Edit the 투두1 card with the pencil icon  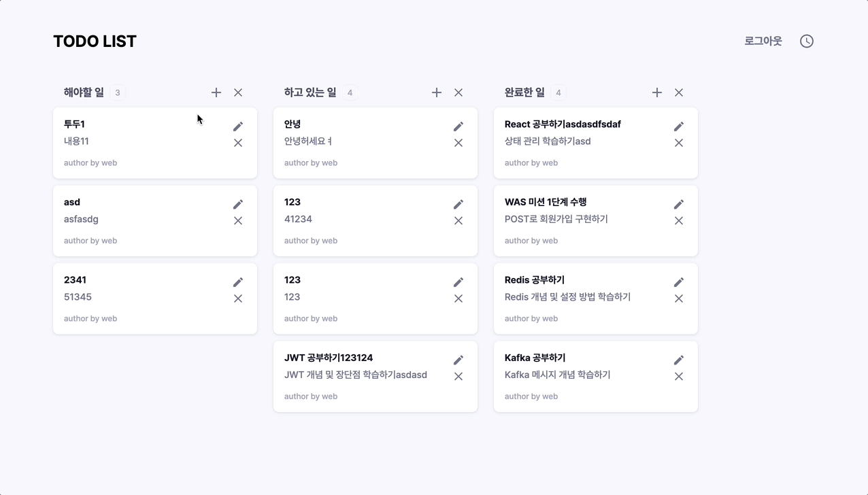tap(238, 126)
